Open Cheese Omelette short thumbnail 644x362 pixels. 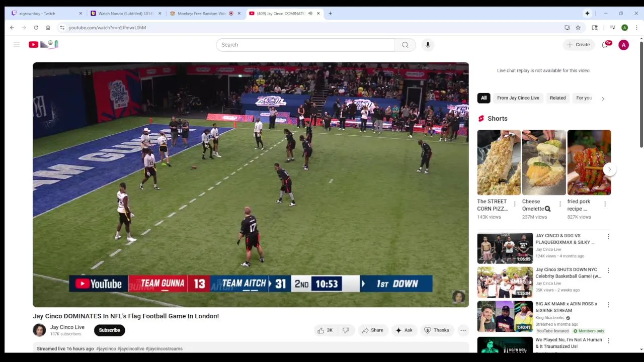(x=544, y=162)
